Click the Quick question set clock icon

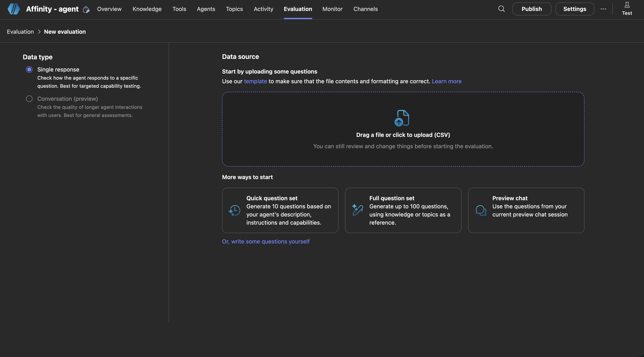point(234,210)
